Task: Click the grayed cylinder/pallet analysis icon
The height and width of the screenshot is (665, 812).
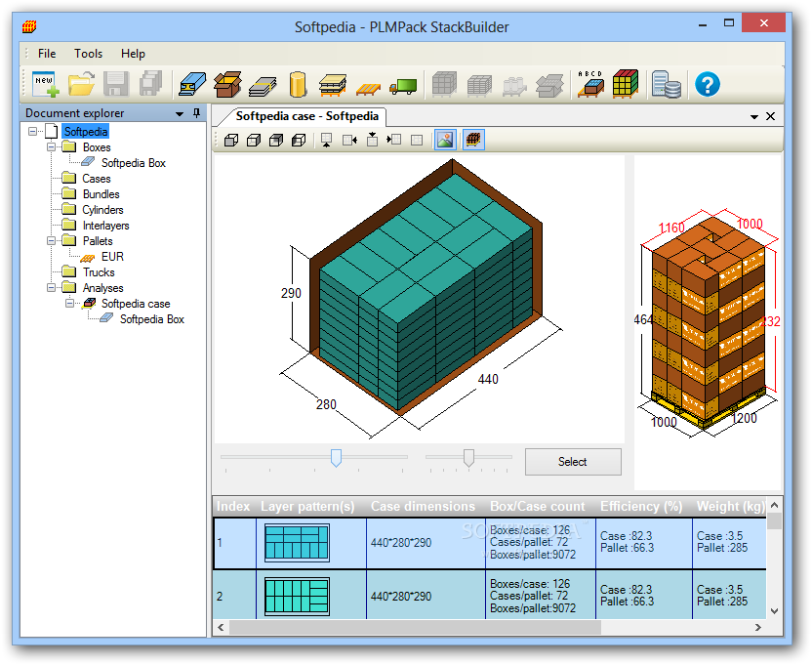Action: coord(514,86)
